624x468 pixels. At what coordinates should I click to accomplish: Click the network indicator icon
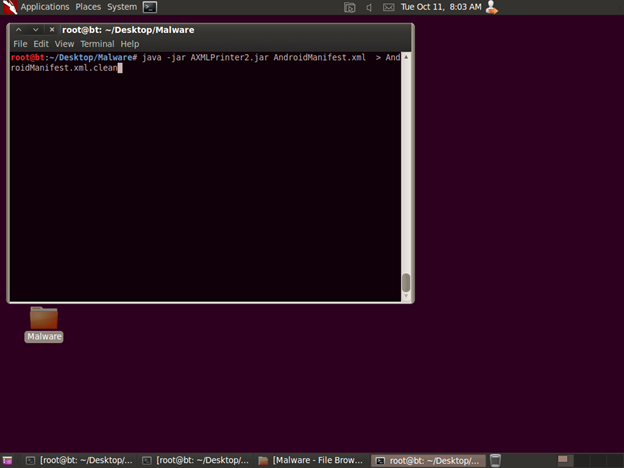pos(349,7)
